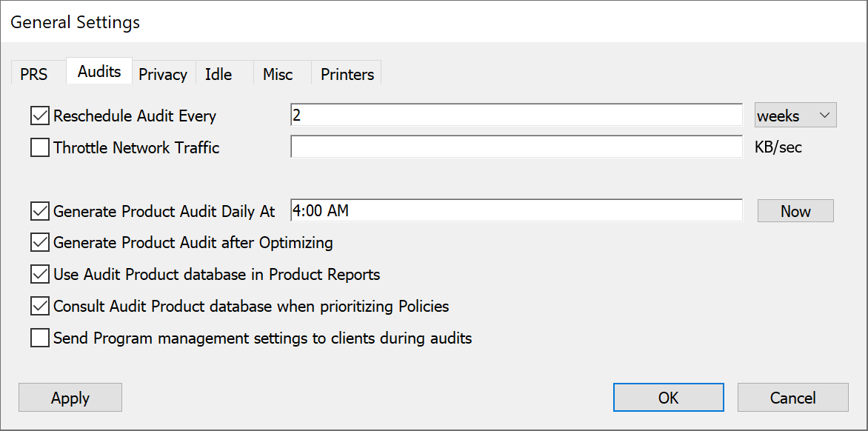Confirm settings with OK button
868x431 pixels.
(x=669, y=397)
